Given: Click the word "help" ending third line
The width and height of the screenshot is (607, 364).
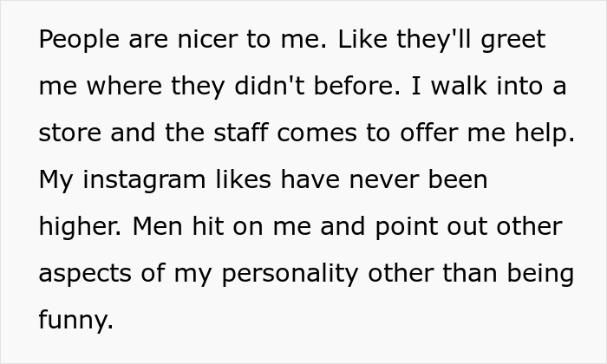Looking at the screenshot, I should point(543,134).
